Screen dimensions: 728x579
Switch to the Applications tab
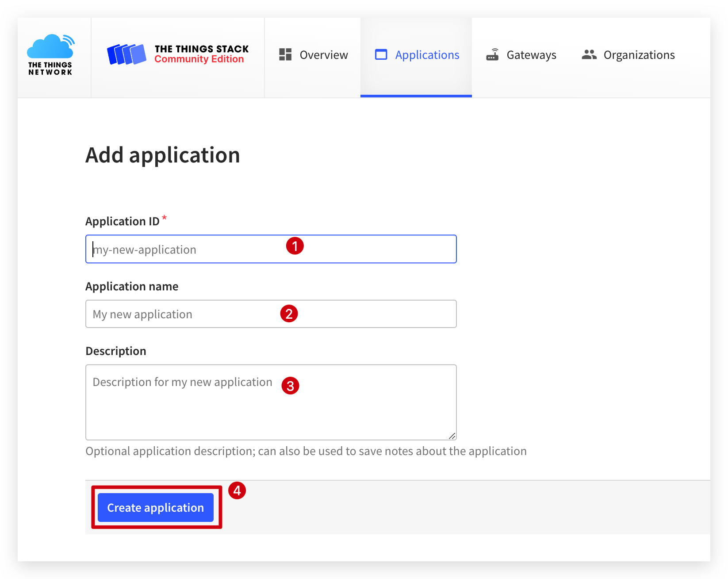click(416, 57)
